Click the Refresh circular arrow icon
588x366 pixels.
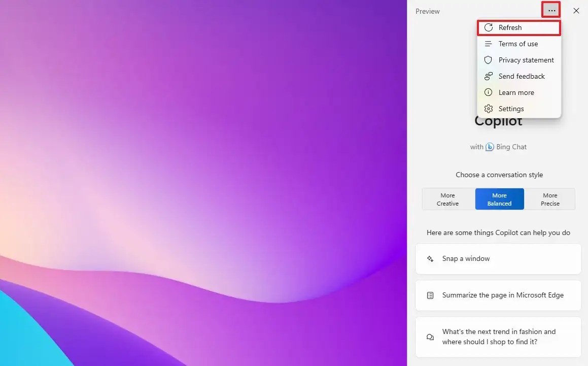488,27
